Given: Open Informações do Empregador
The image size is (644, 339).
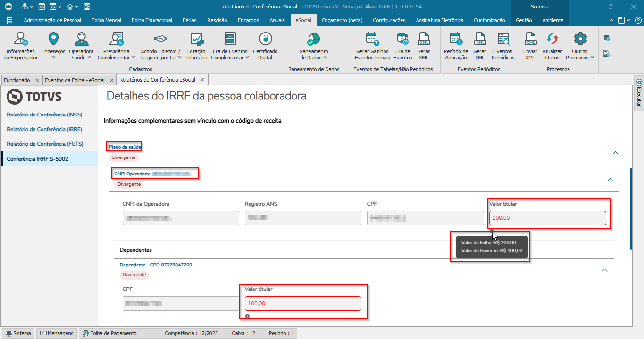Looking at the screenshot, I should (20, 46).
